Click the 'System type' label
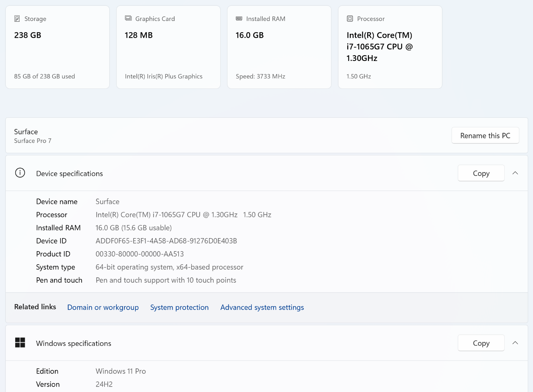The width and height of the screenshot is (533, 392). pyautogui.click(x=56, y=267)
